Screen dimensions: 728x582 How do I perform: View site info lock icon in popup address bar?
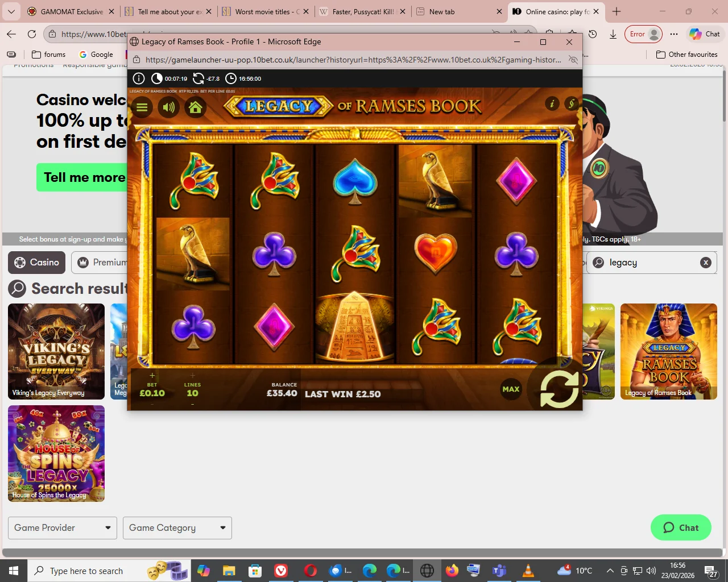click(136, 60)
